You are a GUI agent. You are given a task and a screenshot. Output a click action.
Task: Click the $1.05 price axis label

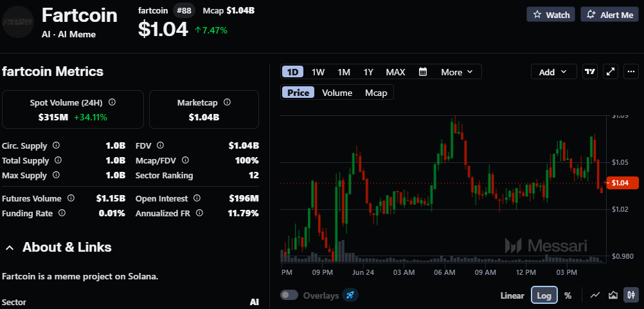pyautogui.click(x=620, y=162)
